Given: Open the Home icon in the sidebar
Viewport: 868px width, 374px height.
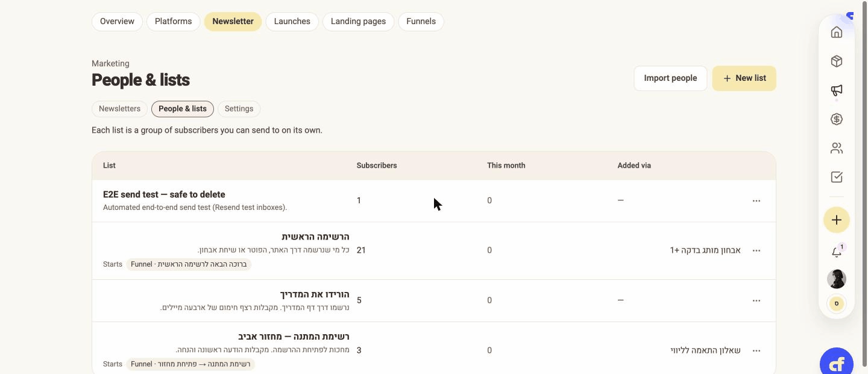Looking at the screenshot, I should click(837, 33).
